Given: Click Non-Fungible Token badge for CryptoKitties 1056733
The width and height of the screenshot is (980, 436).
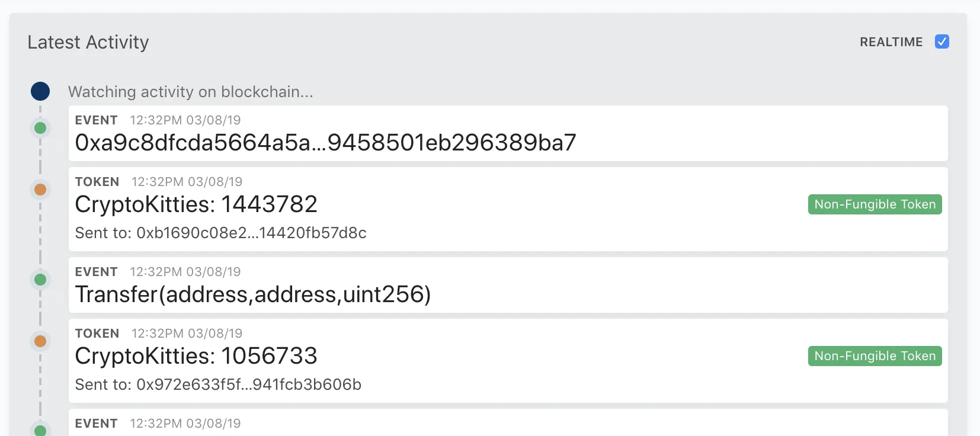Looking at the screenshot, I should (x=875, y=356).
